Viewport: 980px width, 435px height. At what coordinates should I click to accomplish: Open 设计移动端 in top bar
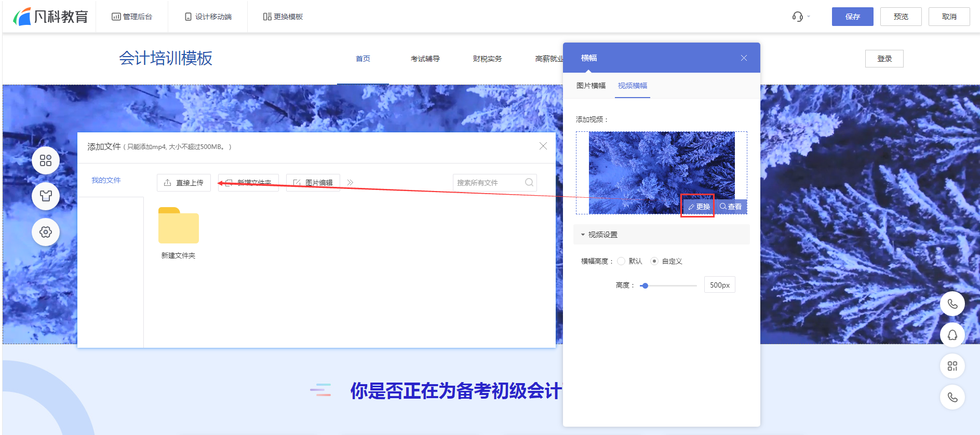tap(208, 17)
